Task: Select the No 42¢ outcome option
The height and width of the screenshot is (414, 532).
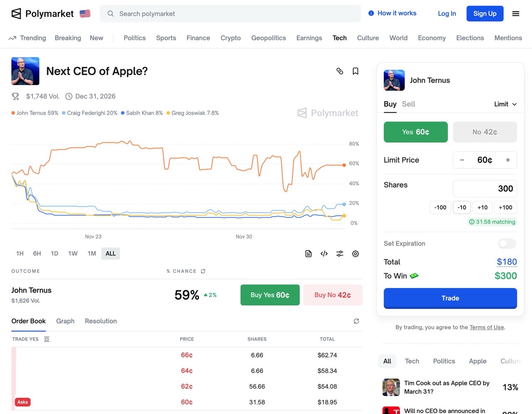Action: 485,132
